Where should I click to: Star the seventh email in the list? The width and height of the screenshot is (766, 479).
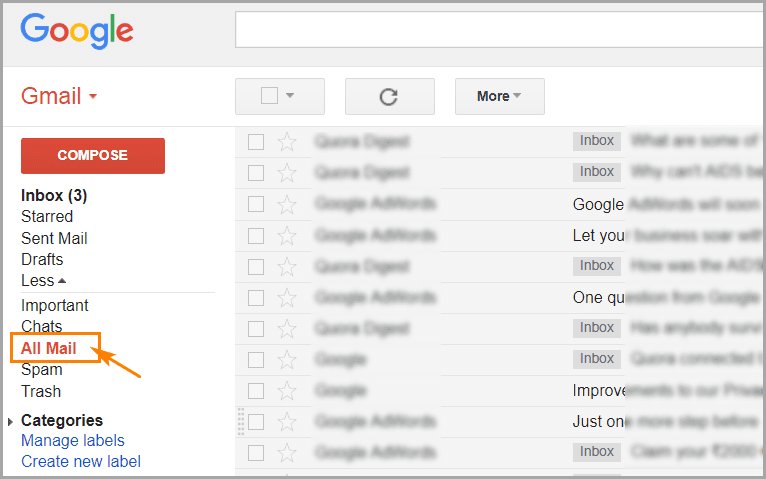pyautogui.click(x=287, y=328)
